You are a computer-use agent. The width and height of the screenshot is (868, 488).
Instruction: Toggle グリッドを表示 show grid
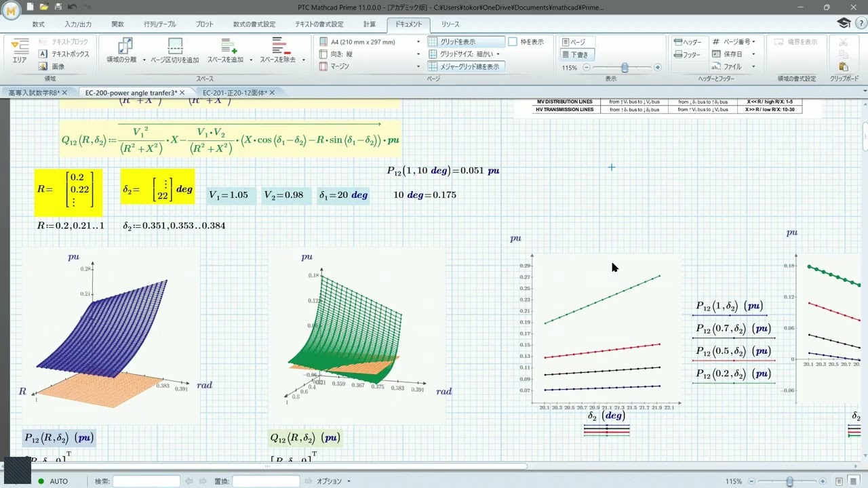(x=467, y=42)
